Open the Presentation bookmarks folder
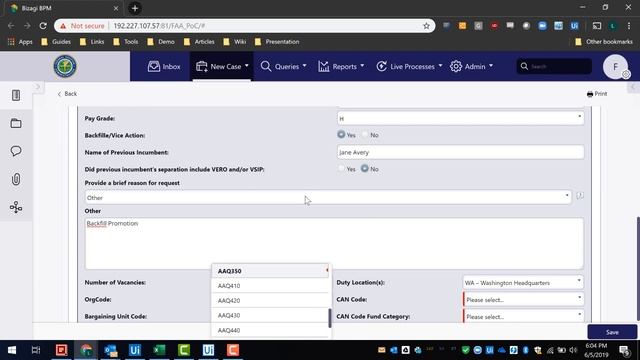640x360 pixels. click(x=277, y=42)
